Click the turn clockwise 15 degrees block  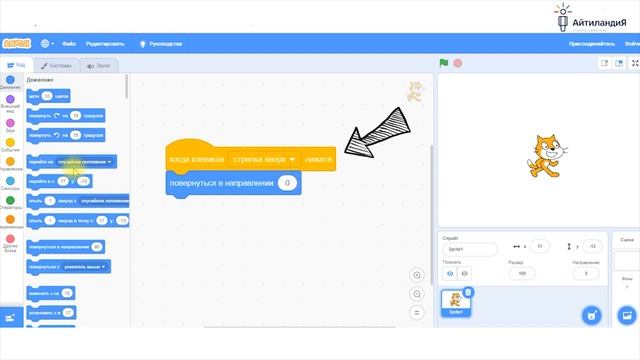pos(66,116)
